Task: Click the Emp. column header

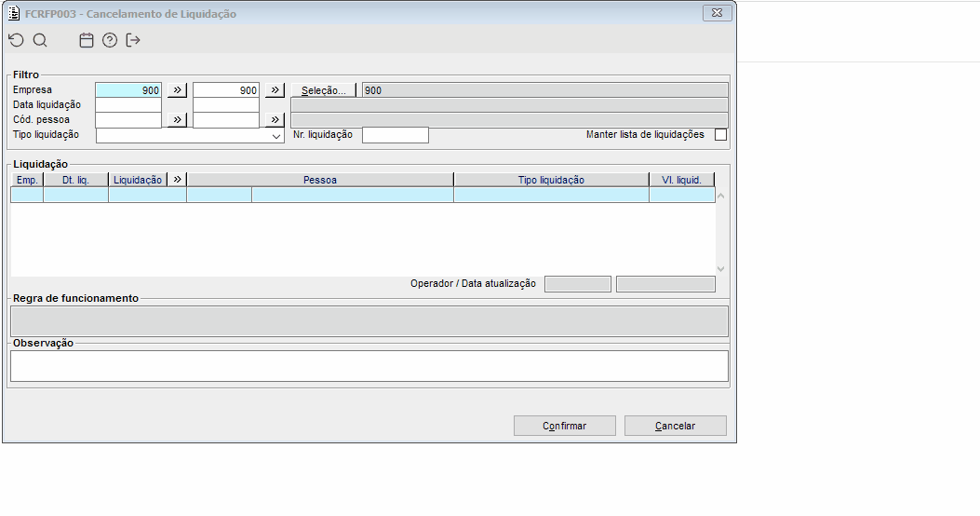Action: [x=28, y=180]
